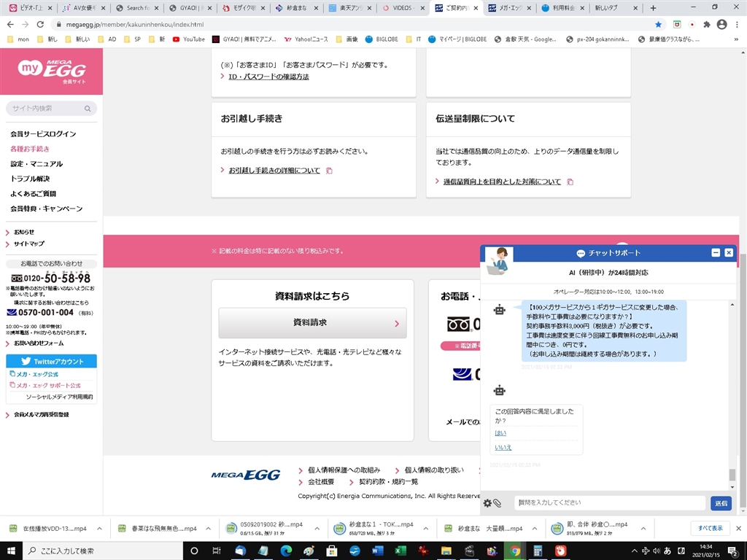Show more bookmarks with the chevron
747x560 pixels.
[736, 39]
